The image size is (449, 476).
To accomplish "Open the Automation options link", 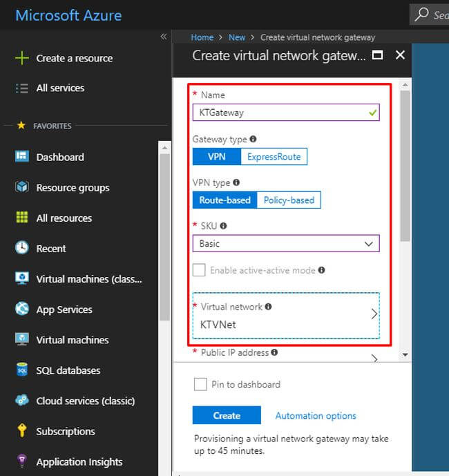I will click(316, 416).
